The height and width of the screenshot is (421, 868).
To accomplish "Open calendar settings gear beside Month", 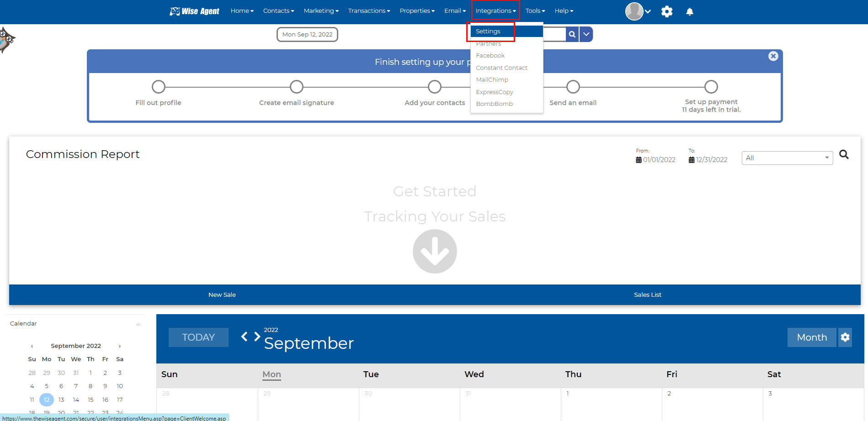I will tap(845, 337).
